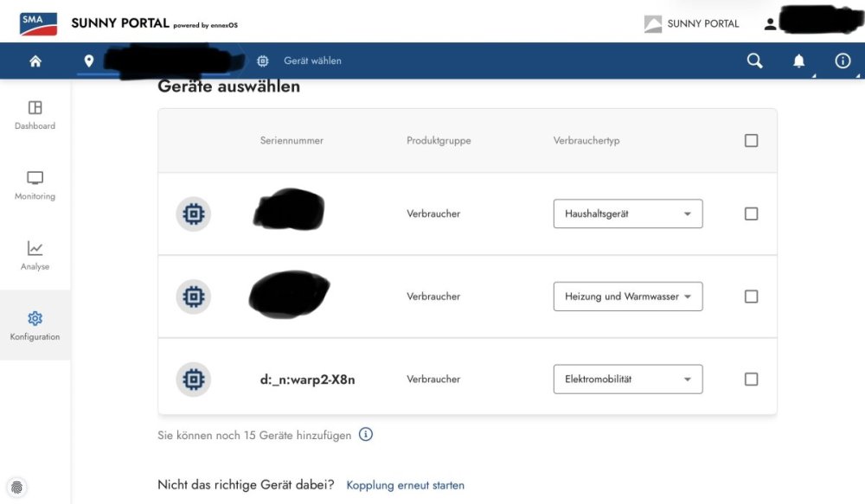Click device icon in the Heizung und Warmwasser row
The height and width of the screenshot is (504, 865).
[194, 297]
